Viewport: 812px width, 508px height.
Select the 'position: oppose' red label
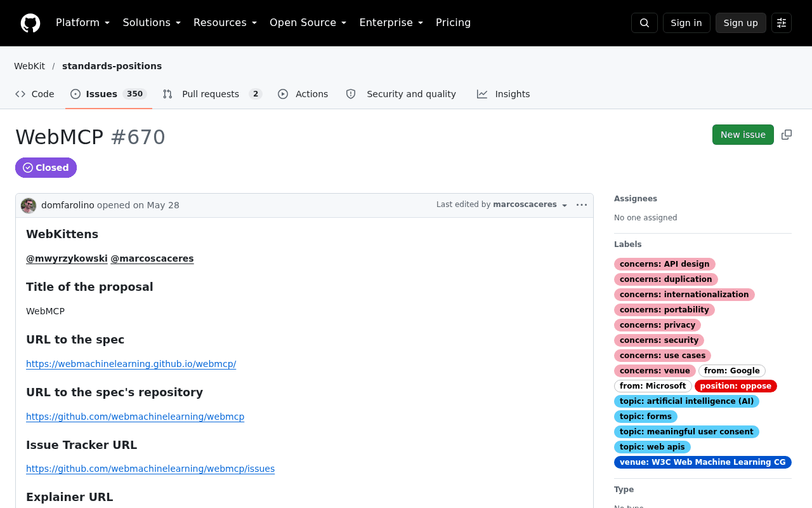tap(736, 386)
